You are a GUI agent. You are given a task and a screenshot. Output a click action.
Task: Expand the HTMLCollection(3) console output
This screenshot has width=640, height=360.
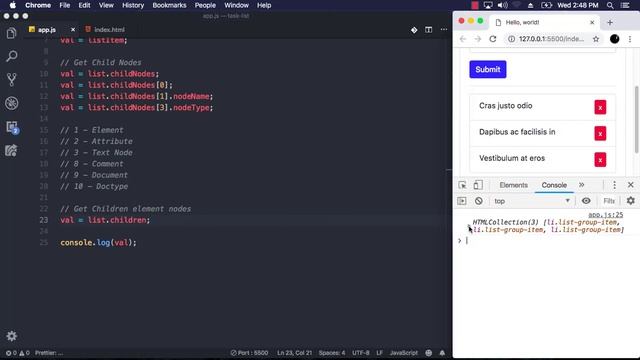coord(469,225)
